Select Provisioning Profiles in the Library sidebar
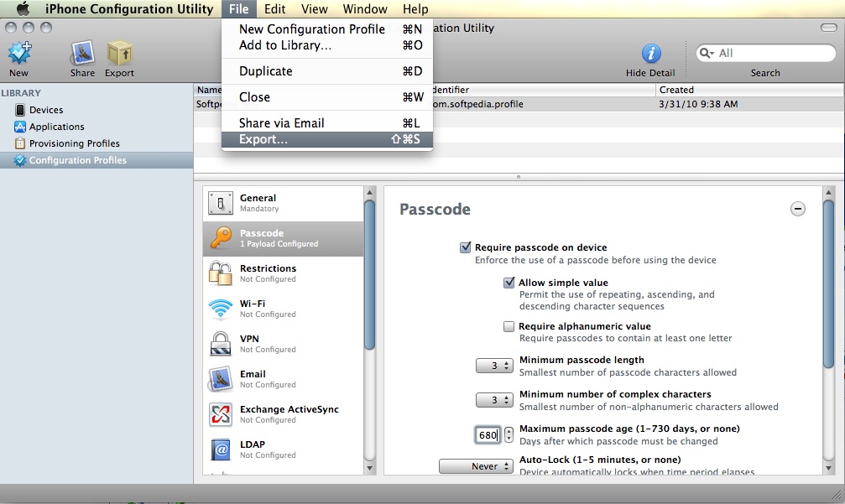The image size is (845, 504). point(74,143)
